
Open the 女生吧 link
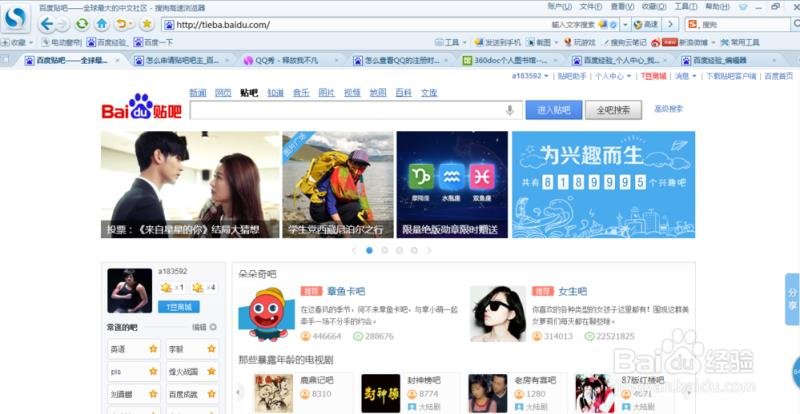[x=572, y=291]
